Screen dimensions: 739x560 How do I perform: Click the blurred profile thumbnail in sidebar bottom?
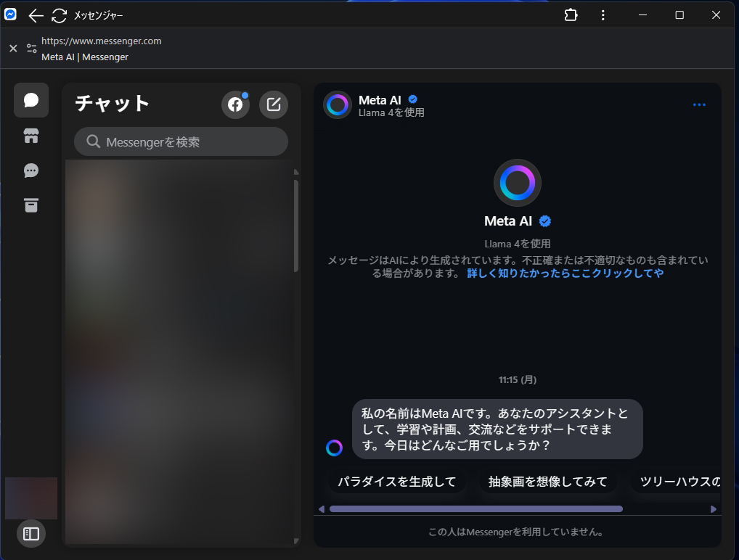pyautogui.click(x=31, y=498)
